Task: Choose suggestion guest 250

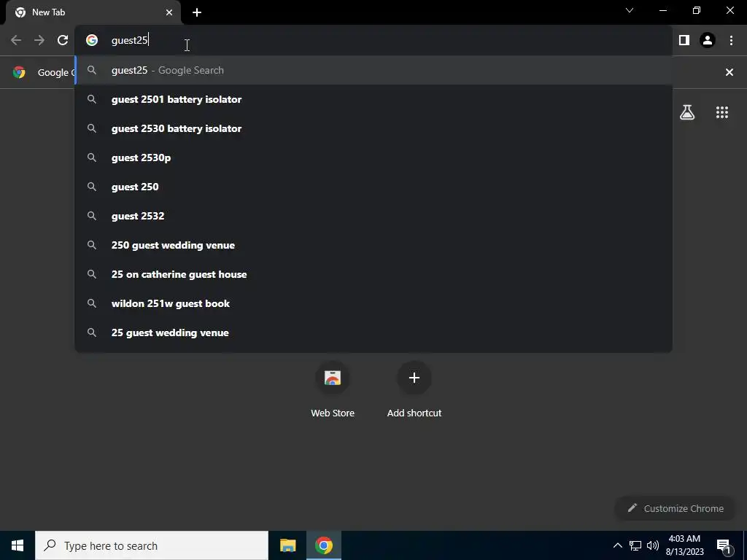Action: click(373, 187)
